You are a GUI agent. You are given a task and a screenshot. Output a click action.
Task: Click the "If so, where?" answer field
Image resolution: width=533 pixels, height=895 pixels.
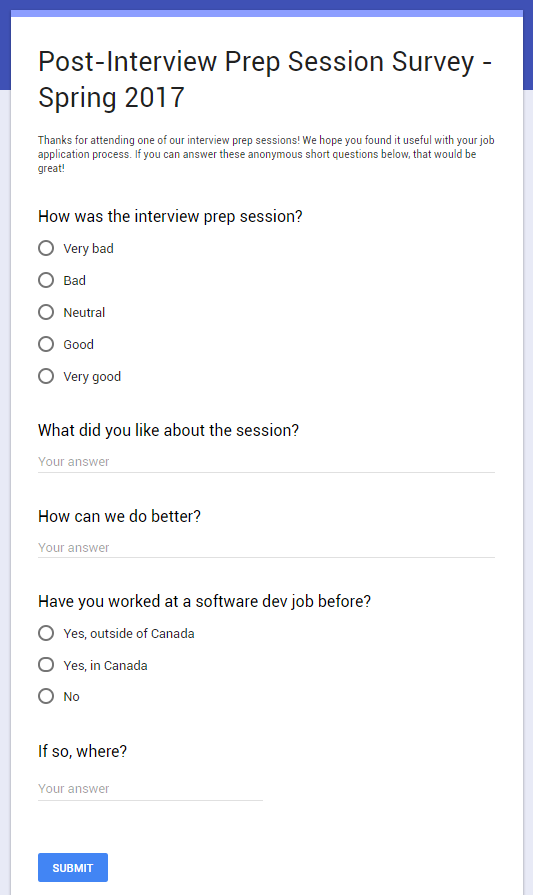click(150, 789)
